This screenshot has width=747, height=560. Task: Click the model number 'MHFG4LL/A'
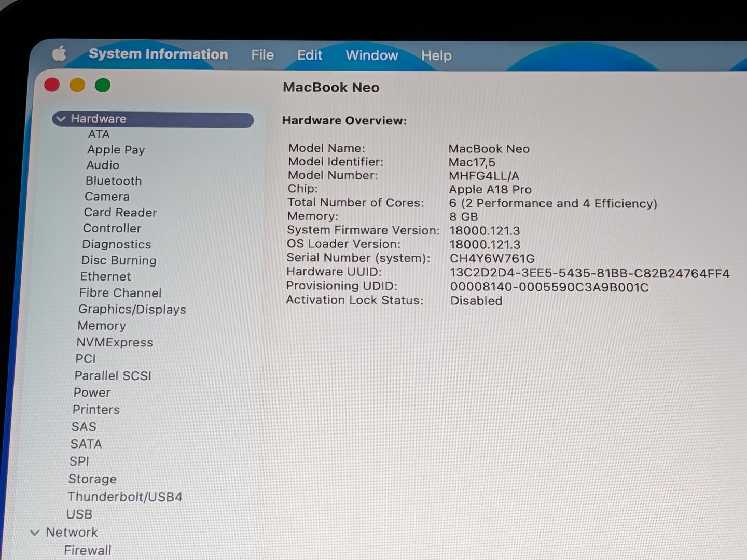pyautogui.click(x=484, y=176)
